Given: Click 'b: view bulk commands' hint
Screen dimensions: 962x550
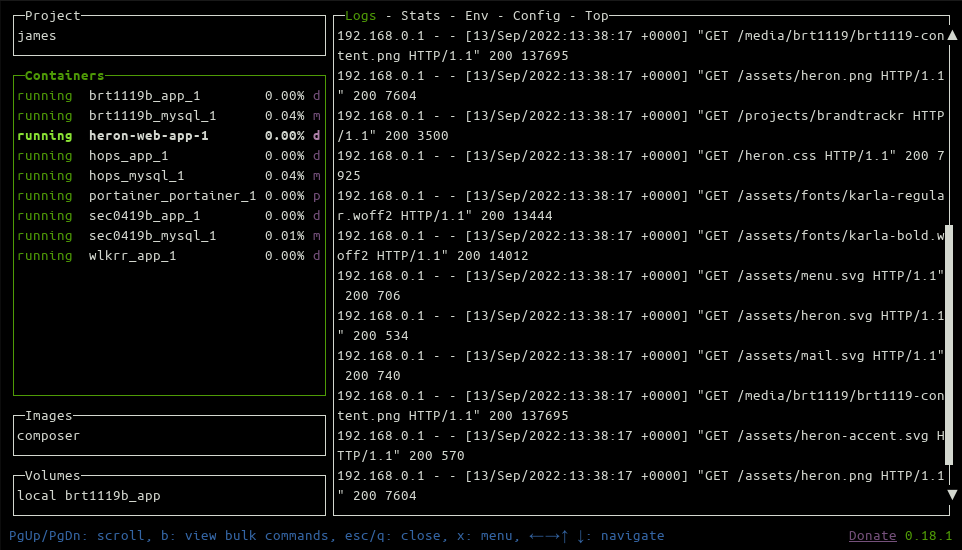Looking at the screenshot, I should point(245,536).
